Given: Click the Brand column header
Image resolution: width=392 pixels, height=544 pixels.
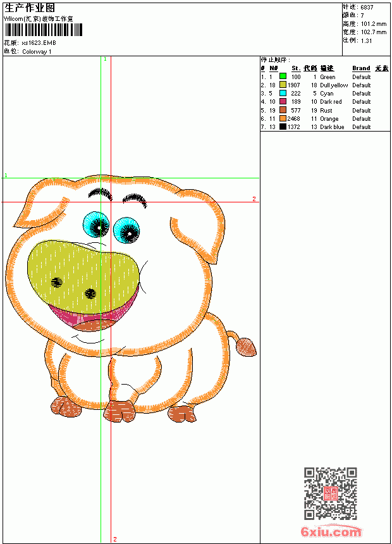Looking at the screenshot, I should click(361, 68).
